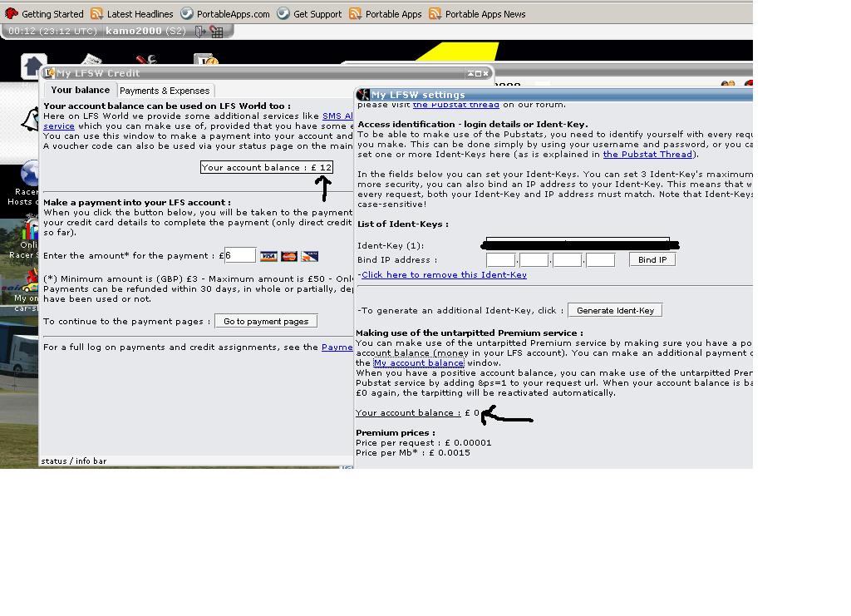
Task: Click the 'List of Ident-Keys :' heading
Action: point(403,224)
